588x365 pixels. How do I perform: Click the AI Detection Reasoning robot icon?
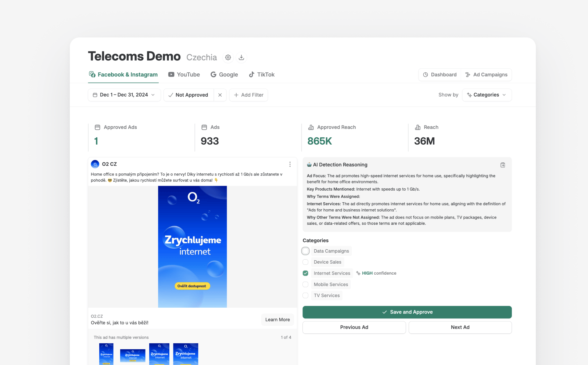coord(309,165)
